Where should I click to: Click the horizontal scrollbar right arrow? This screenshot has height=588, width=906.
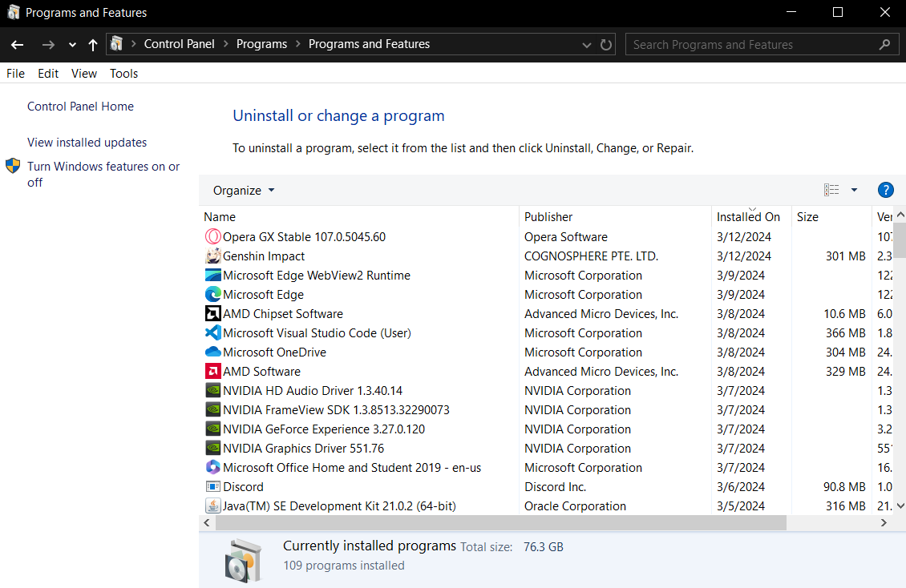(x=884, y=522)
